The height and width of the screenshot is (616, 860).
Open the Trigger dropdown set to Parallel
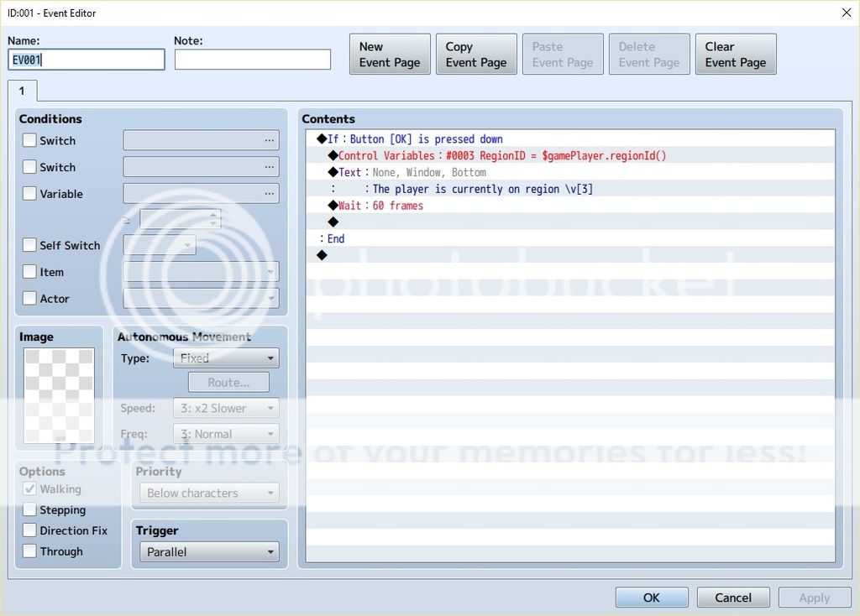click(209, 552)
